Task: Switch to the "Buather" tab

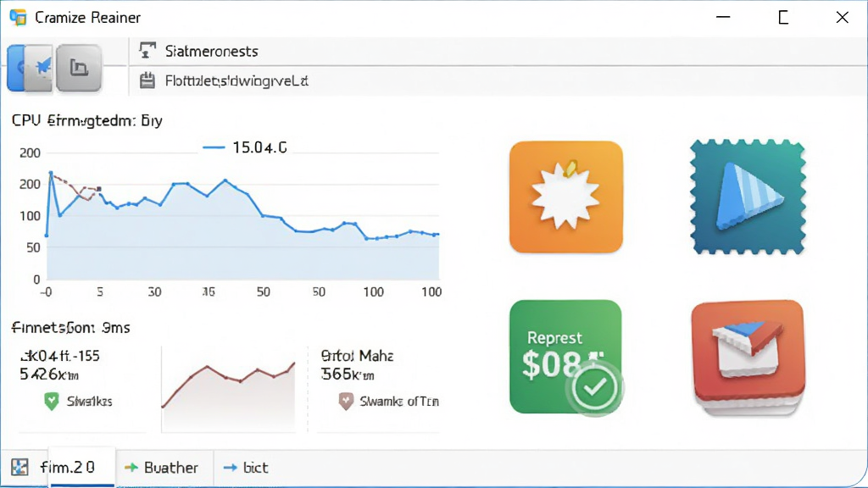Action: pyautogui.click(x=164, y=468)
